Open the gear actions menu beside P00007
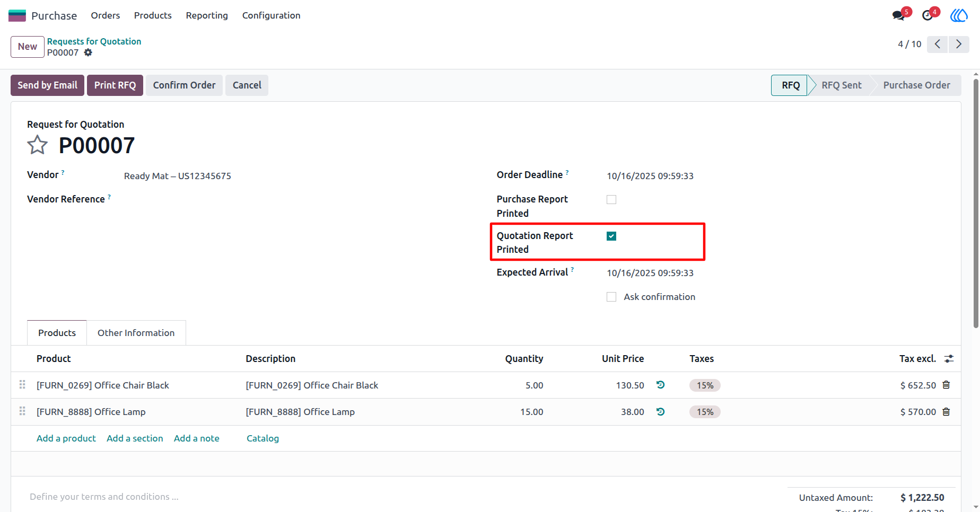The width and height of the screenshot is (980, 512). (88, 52)
